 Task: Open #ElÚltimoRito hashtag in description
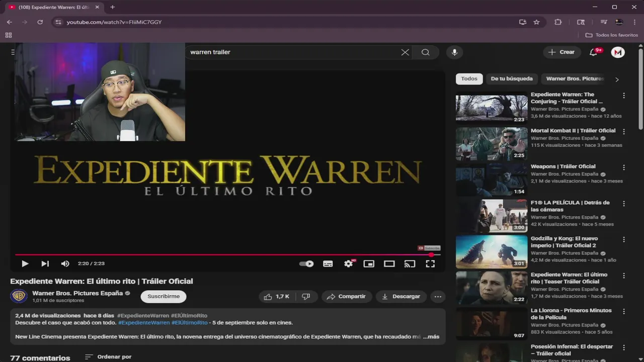190,323
